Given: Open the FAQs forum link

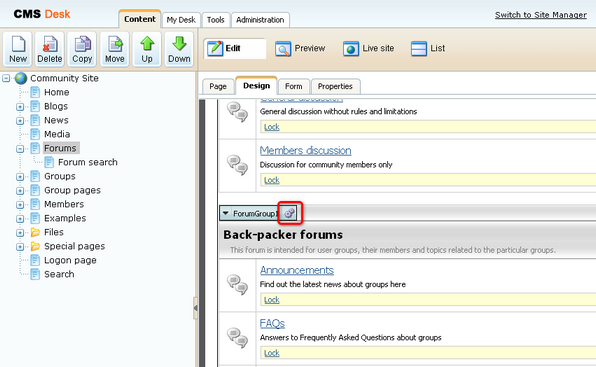Looking at the screenshot, I should pyautogui.click(x=272, y=323).
